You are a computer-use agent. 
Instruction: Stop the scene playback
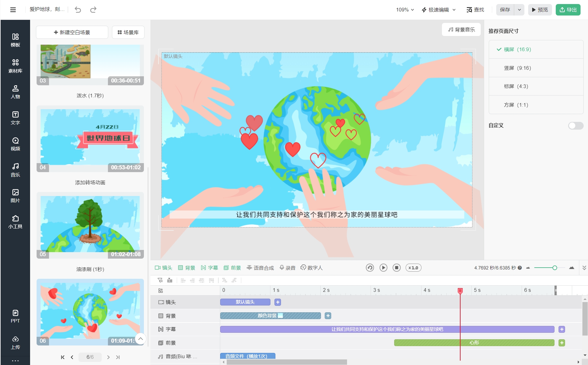(x=397, y=268)
